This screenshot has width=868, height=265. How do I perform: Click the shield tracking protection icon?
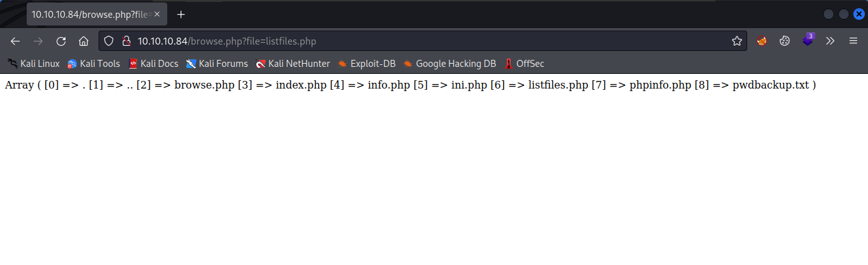point(109,41)
